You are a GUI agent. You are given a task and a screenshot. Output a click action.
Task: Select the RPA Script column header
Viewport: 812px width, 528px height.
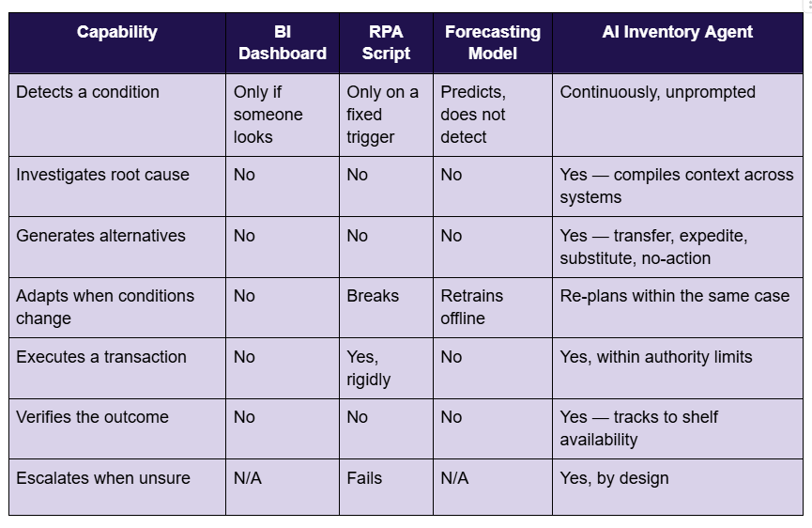386,43
